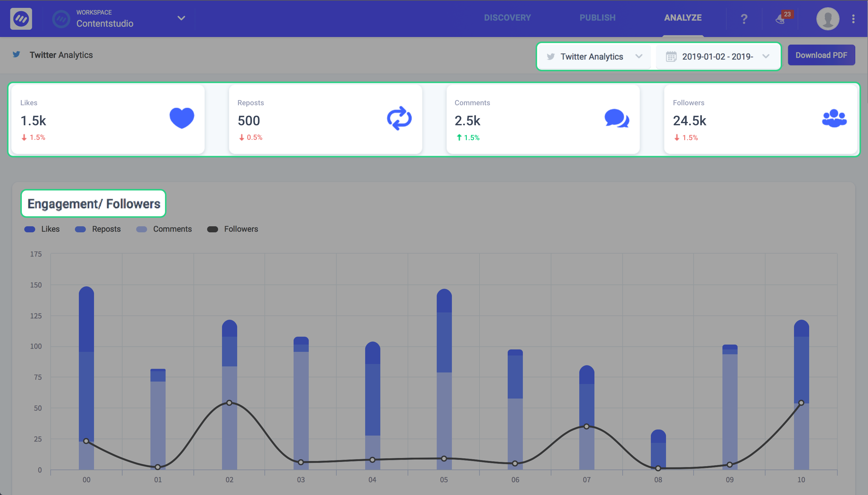Select the Analyze tab
868x495 pixels.
[x=683, y=18]
